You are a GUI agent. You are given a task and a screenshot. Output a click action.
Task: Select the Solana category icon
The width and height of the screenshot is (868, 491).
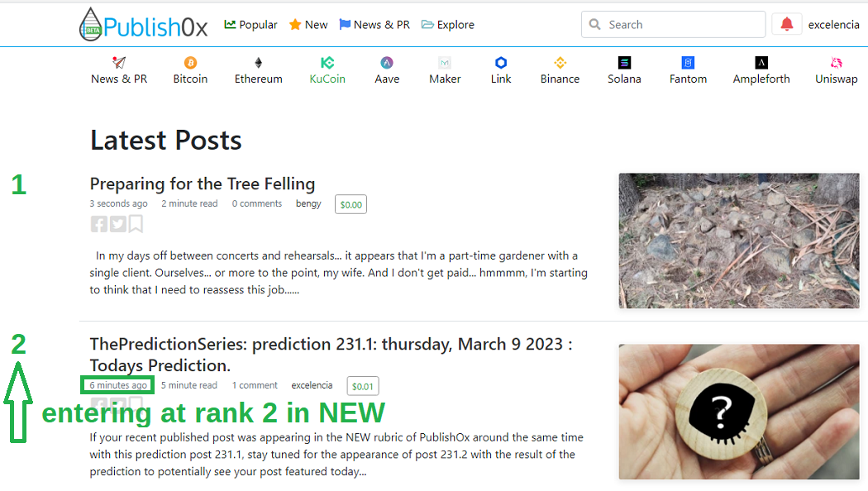[624, 63]
